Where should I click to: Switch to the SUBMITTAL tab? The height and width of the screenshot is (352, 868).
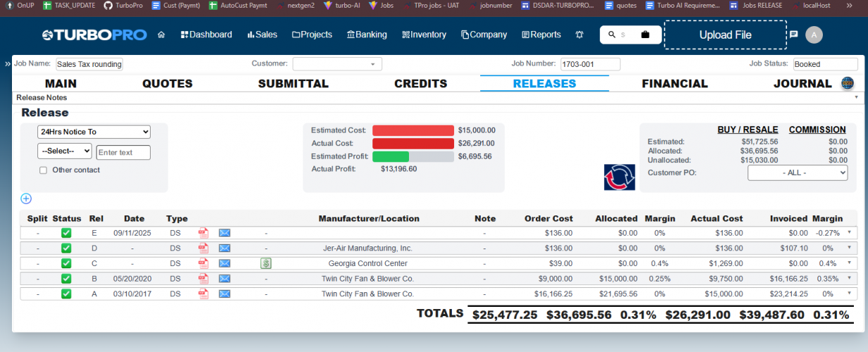pos(294,84)
